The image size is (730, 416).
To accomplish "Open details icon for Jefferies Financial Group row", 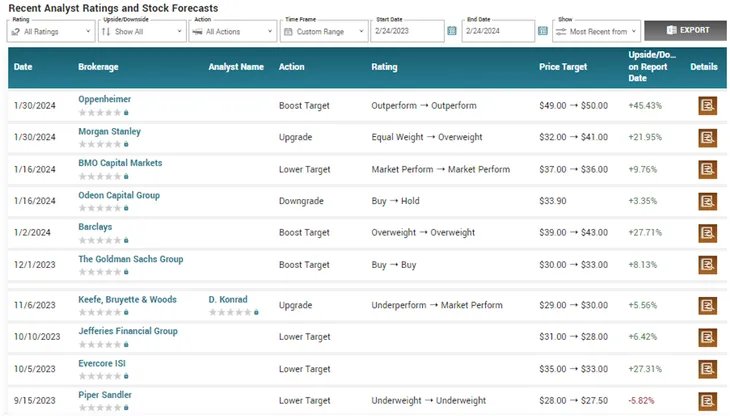I will (x=707, y=337).
